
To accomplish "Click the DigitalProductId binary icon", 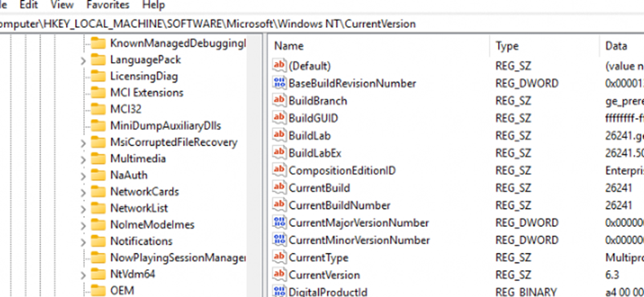I will pyautogui.click(x=280, y=291).
